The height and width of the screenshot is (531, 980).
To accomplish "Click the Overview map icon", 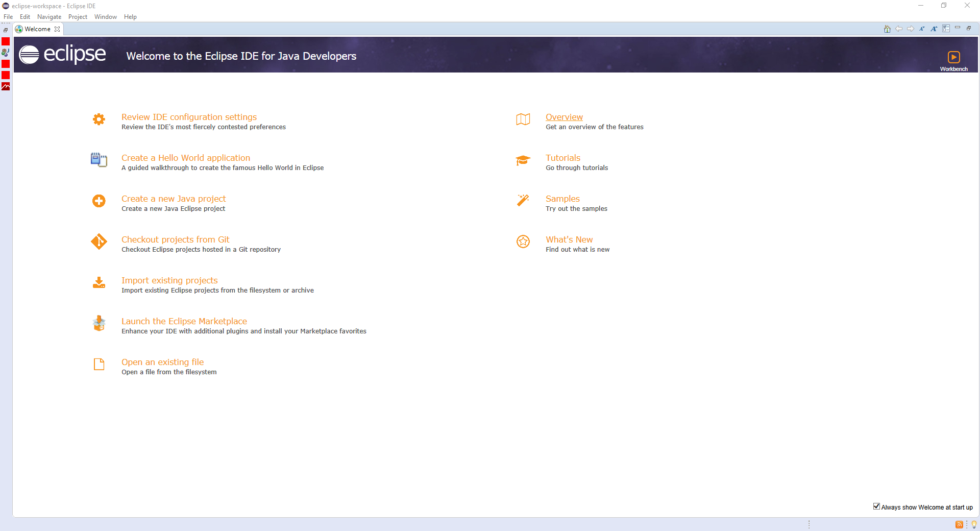I will pyautogui.click(x=523, y=119).
